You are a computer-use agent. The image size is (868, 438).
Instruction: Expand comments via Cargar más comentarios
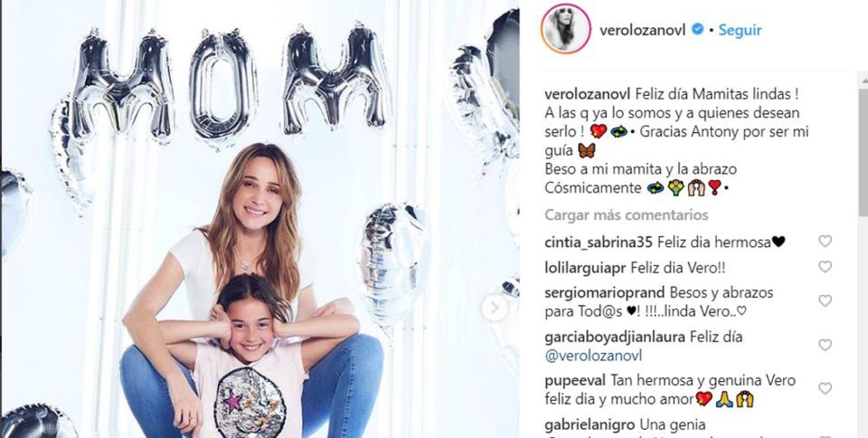[x=626, y=214]
